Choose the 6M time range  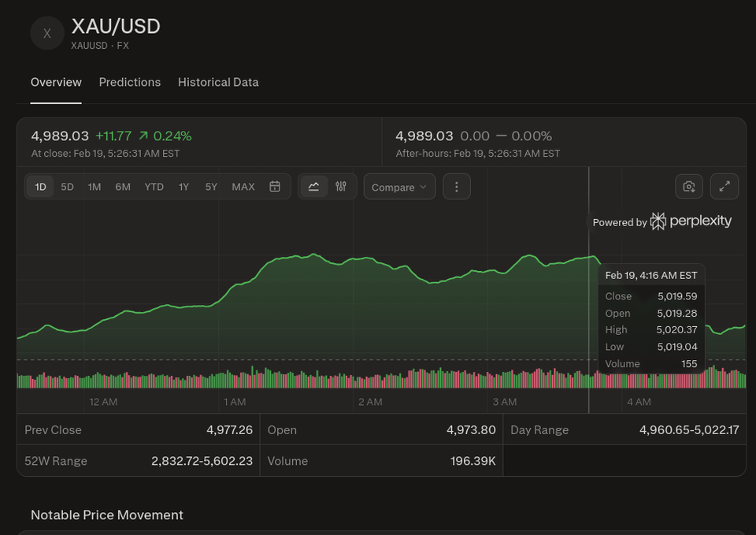click(123, 187)
